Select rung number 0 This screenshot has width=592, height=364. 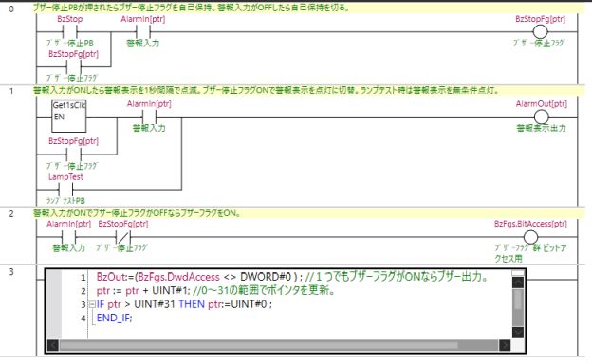click(11, 9)
